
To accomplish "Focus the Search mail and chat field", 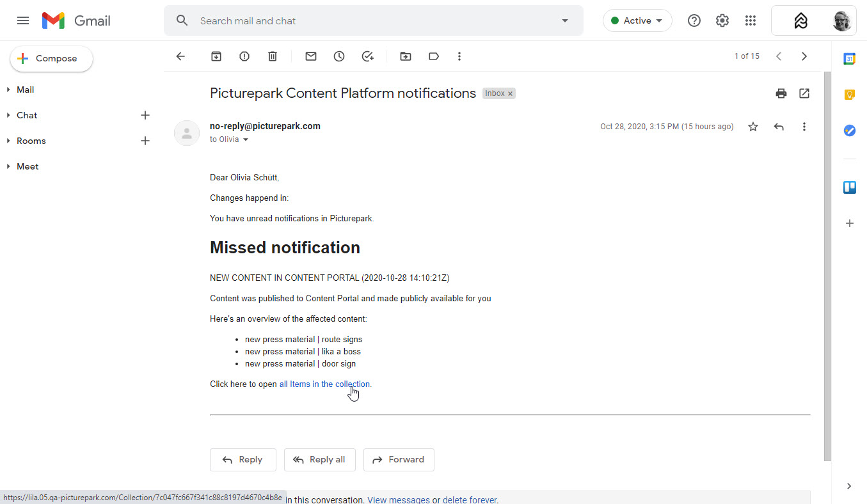I will pos(374,20).
